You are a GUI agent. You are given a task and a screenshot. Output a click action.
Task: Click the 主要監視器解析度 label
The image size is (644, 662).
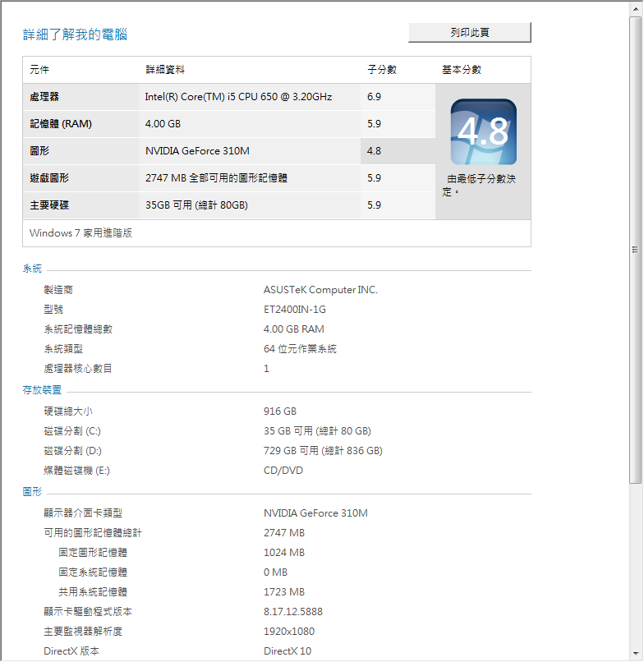coord(83,631)
